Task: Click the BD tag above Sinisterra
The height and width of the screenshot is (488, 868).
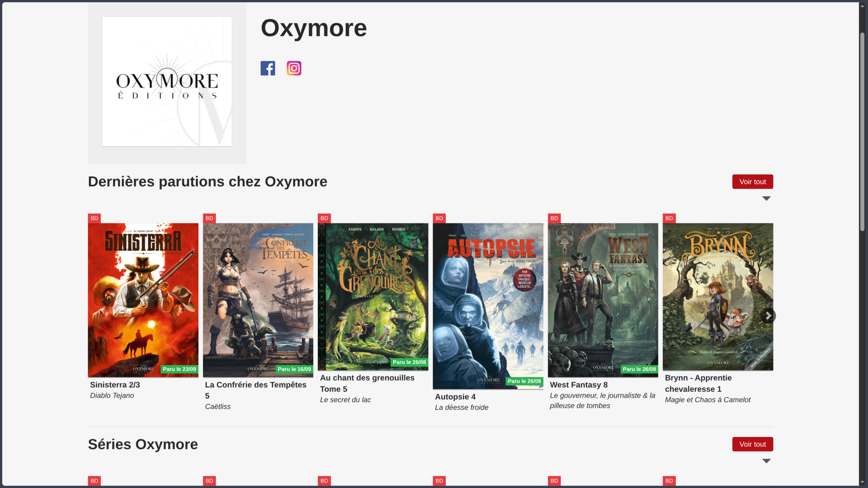Action: point(94,218)
